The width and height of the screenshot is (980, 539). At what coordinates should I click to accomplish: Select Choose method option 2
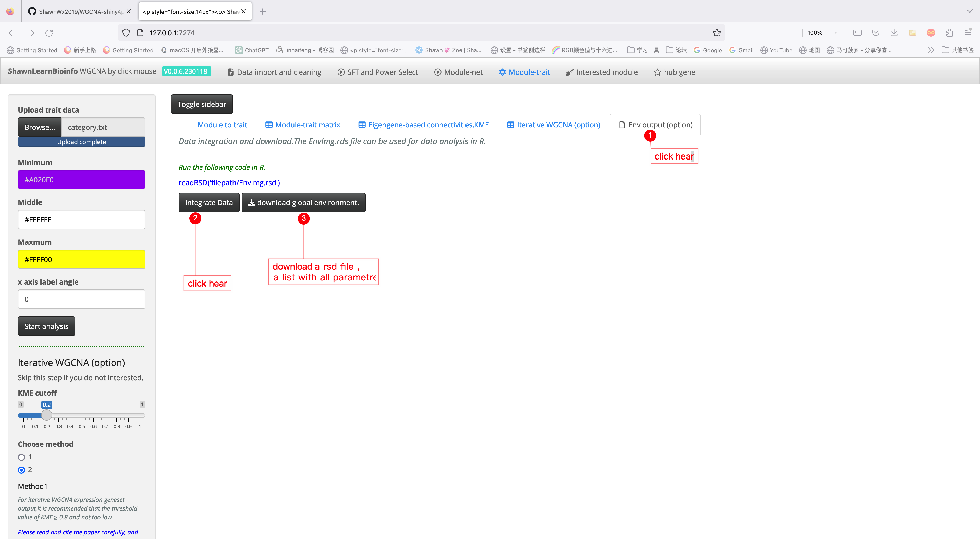pos(22,470)
